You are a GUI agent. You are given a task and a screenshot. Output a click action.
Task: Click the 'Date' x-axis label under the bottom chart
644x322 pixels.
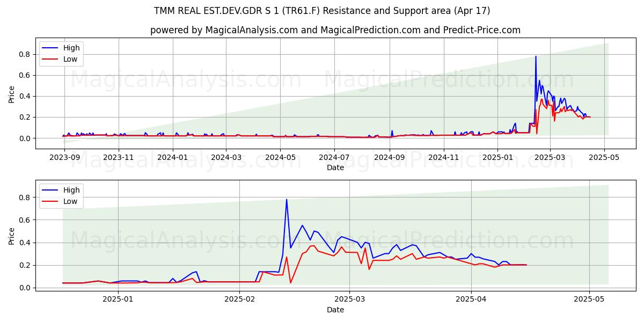coord(335,310)
